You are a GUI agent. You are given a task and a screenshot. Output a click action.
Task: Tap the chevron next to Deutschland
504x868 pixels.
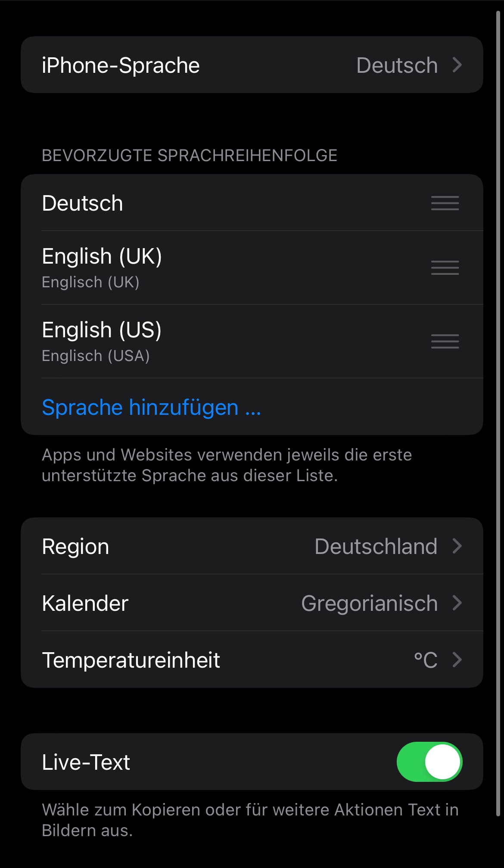[457, 546]
